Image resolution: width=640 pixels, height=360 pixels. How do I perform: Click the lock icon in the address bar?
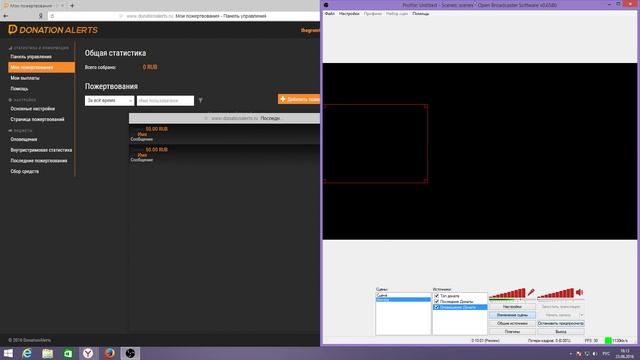coord(52,16)
